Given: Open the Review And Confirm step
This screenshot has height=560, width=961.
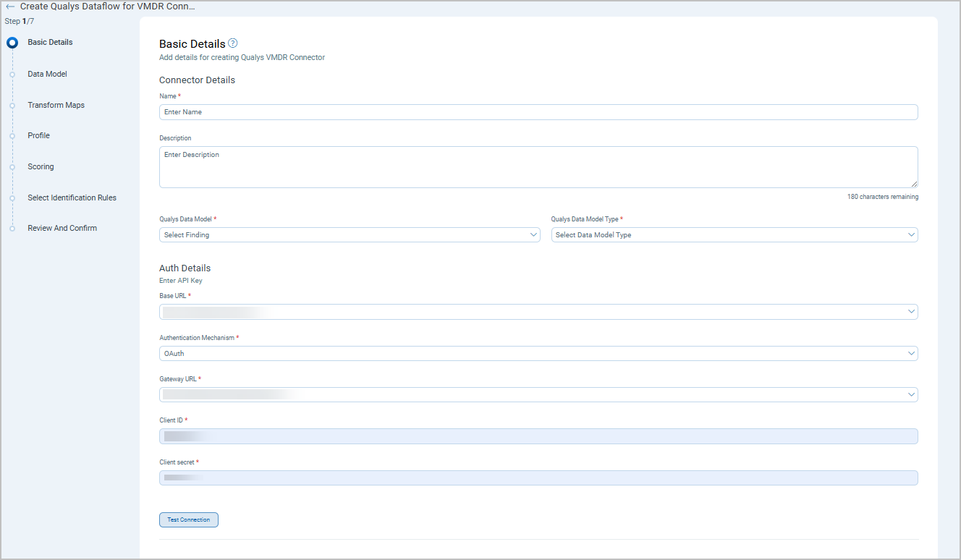Looking at the screenshot, I should click(x=62, y=228).
